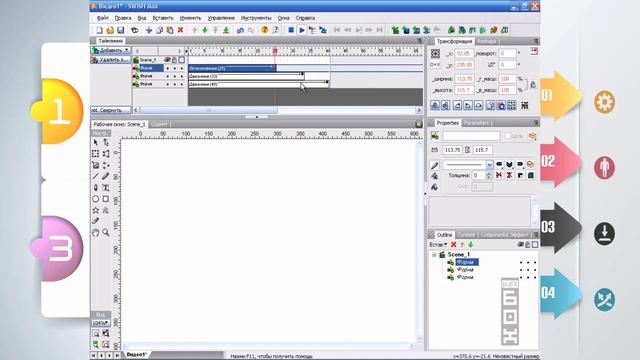Viewport: 640px width, 360px height.
Task: Click the blue Play movie button
Action: pyautogui.click(x=302, y=30)
